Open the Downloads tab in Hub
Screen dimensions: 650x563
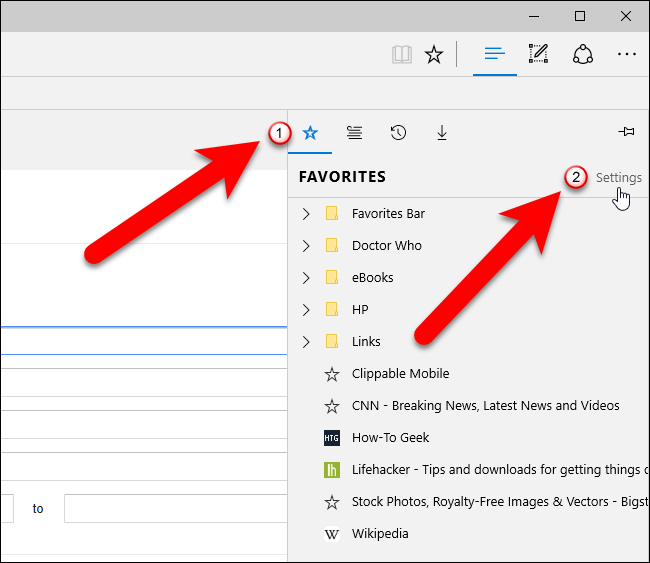441,132
